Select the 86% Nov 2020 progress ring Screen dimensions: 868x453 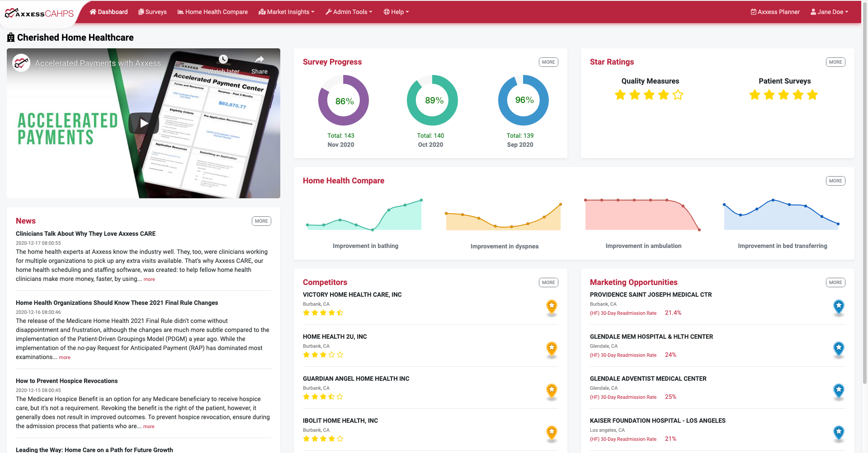(x=344, y=100)
